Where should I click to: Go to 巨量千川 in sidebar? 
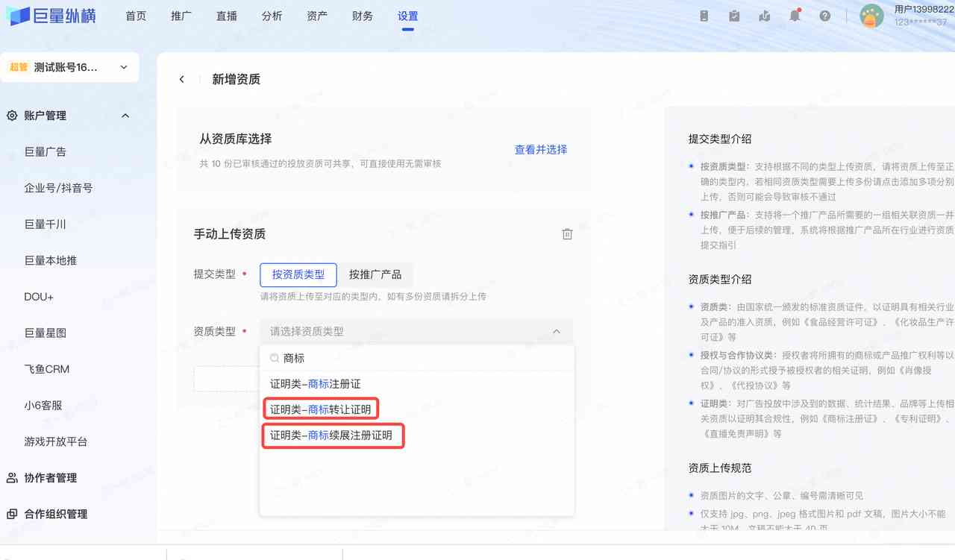tap(46, 224)
